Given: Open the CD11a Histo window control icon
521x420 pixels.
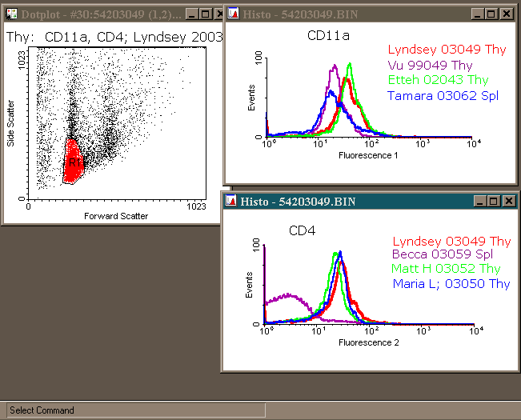Looking at the screenshot, I should tap(232, 14).
